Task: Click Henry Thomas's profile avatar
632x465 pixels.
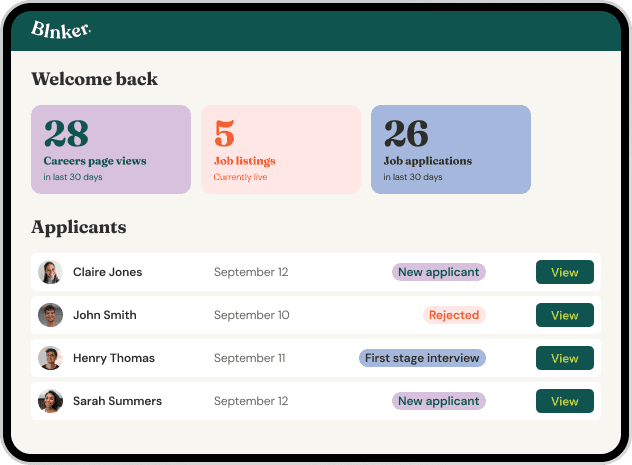Action: point(50,358)
